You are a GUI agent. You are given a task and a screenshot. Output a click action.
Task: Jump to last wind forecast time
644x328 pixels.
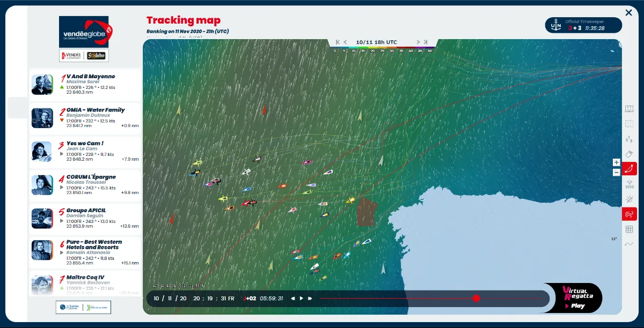(426, 42)
